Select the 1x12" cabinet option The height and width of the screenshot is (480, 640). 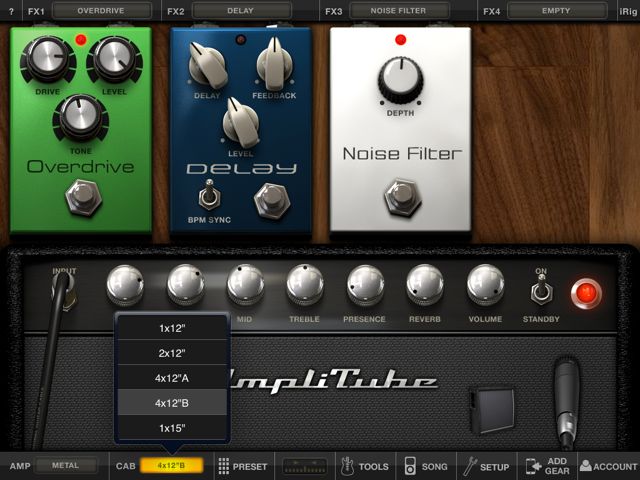[172, 328]
